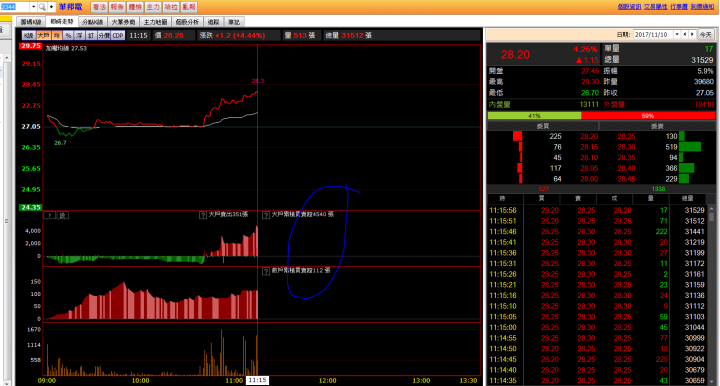Image resolution: width=720 pixels, height=386 pixels.
Task: Click the bid price 28.00 with volume 64
Action: pos(589,179)
